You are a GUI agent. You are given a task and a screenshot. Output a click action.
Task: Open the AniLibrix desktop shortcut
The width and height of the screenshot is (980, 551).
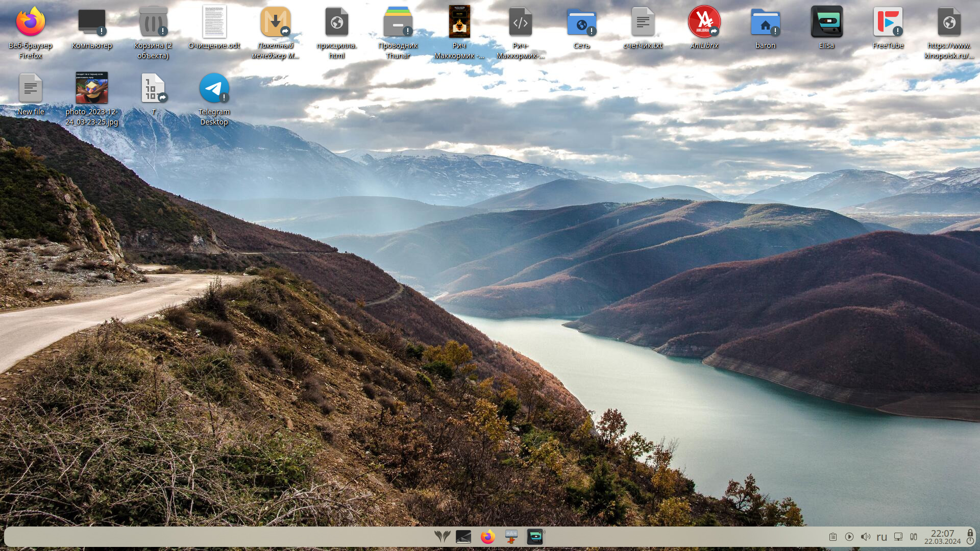coord(704,22)
